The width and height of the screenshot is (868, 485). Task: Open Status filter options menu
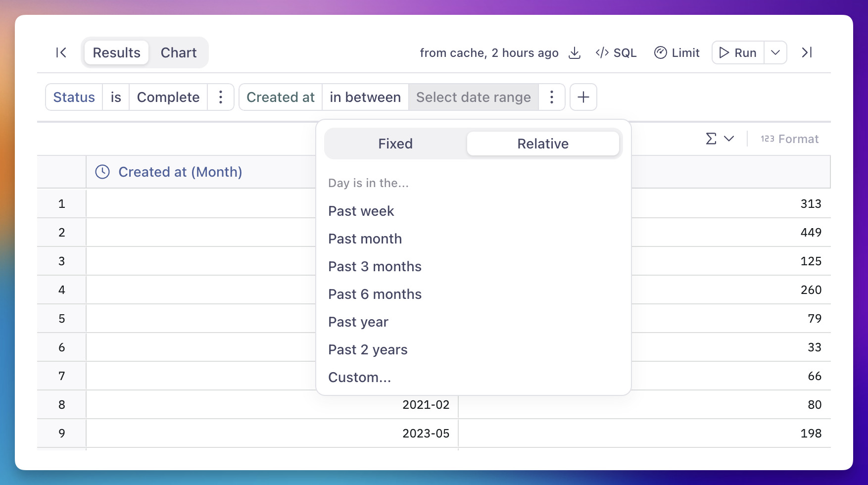(221, 97)
